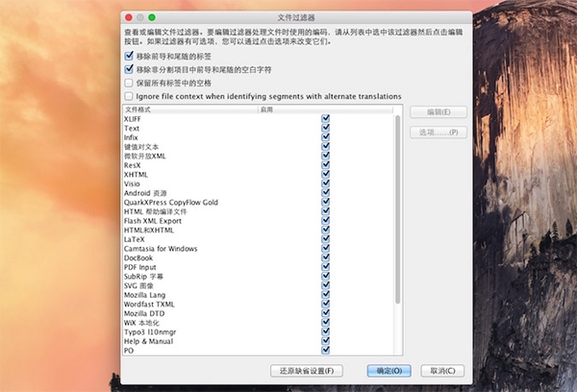Select the Visio filter row
The width and height of the screenshot is (577, 392).
coord(259,184)
